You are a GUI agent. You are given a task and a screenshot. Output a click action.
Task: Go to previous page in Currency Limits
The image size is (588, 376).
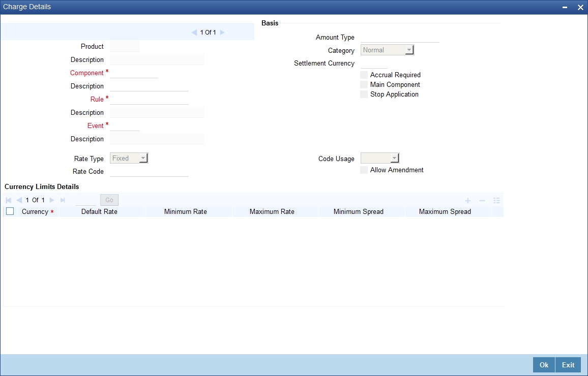19,200
